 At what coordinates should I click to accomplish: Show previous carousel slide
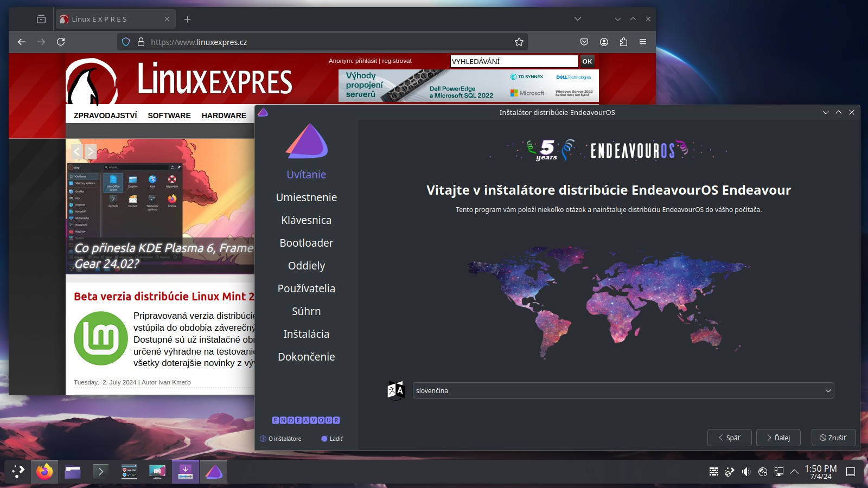(76, 152)
